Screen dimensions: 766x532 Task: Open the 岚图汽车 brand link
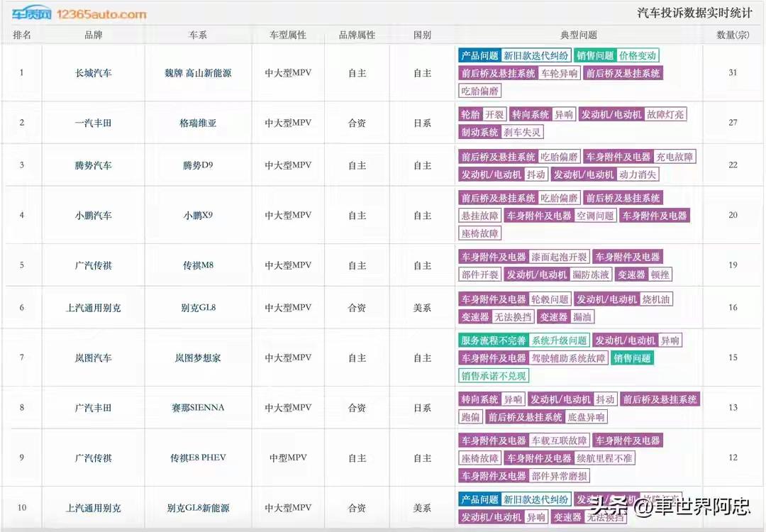pos(94,358)
